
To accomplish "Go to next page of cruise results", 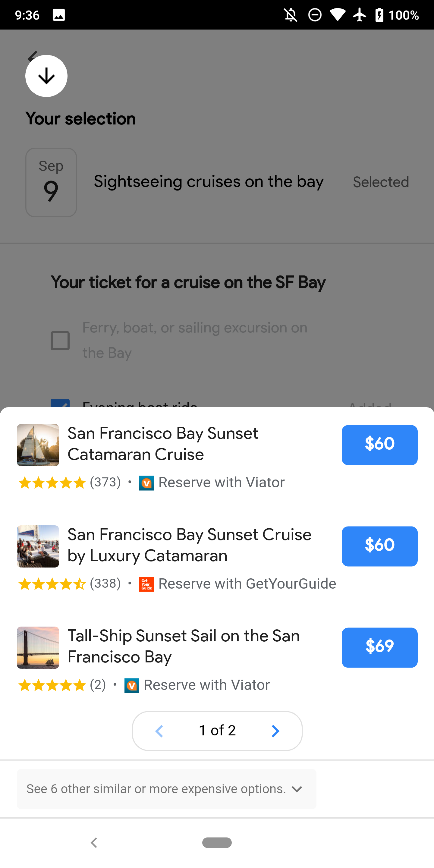I will pyautogui.click(x=275, y=731).
